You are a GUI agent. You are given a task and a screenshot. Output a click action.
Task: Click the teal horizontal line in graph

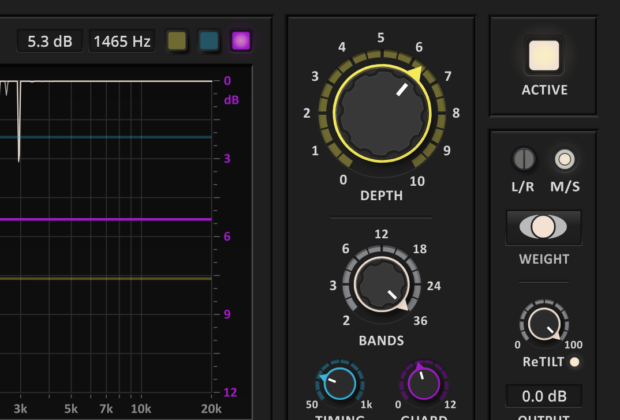pyautogui.click(x=106, y=137)
